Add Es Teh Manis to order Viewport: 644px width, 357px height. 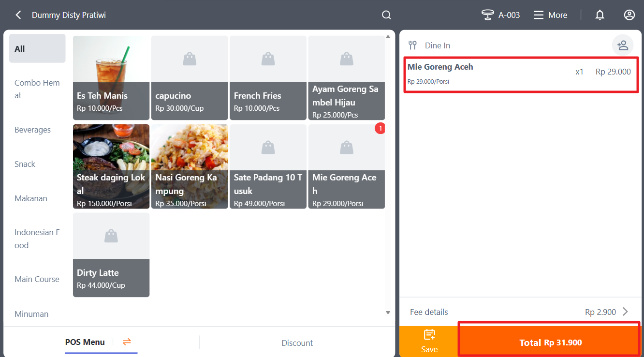click(x=111, y=77)
